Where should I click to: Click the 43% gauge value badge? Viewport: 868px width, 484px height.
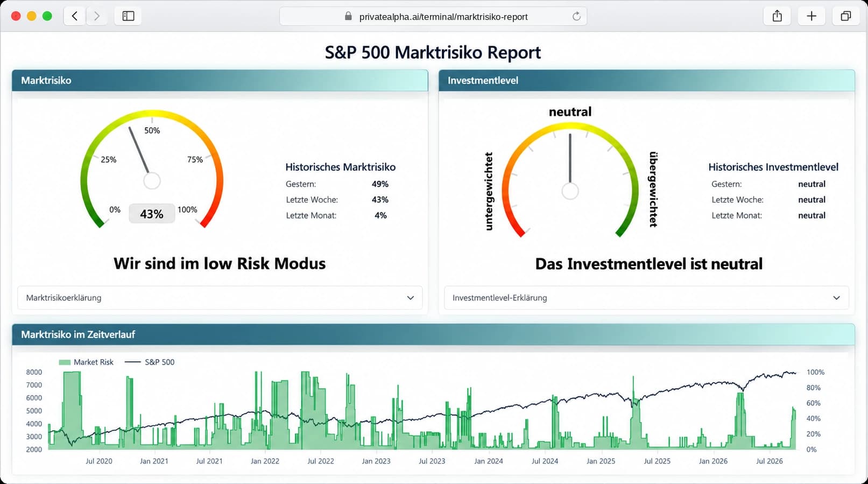(152, 214)
